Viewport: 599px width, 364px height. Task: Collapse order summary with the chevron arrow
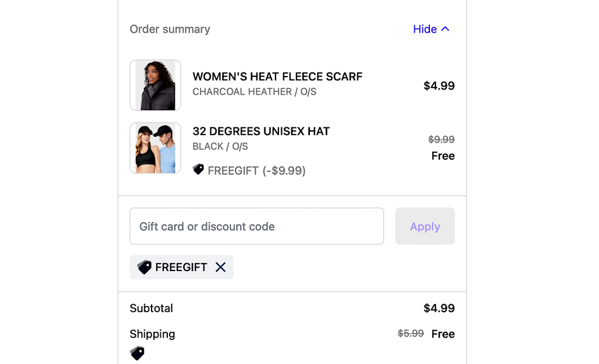click(446, 29)
